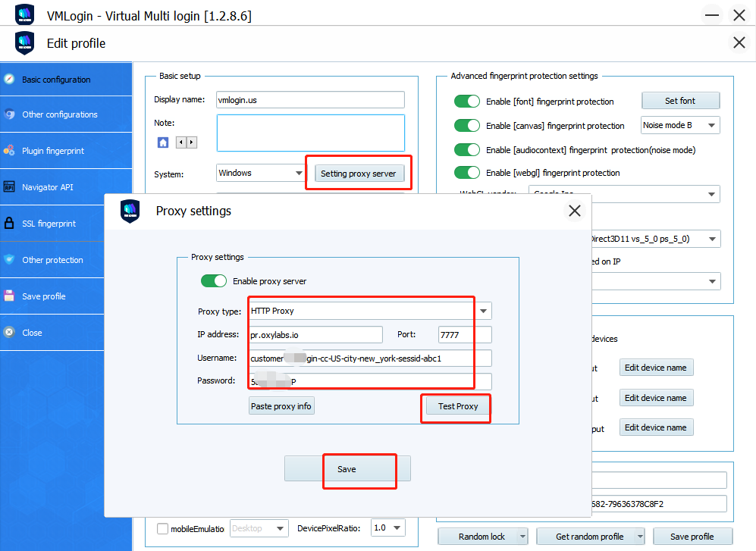Open Basic configuration in sidebar
Image resolution: width=756 pixels, height=551 pixels.
(65, 80)
